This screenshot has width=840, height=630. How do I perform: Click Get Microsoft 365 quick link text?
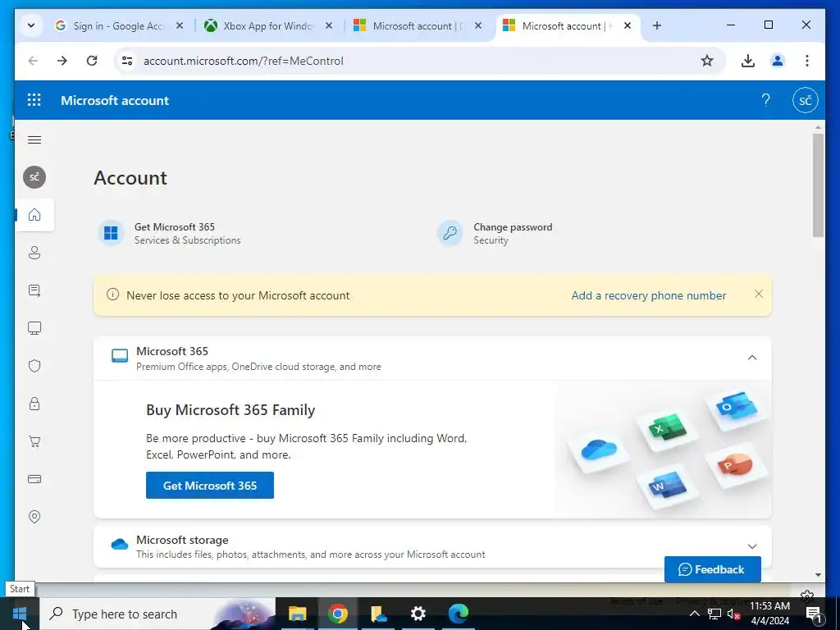click(x=175, y=227)
